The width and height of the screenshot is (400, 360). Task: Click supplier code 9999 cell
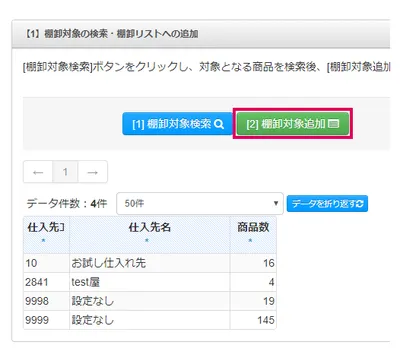coord(46,320)
